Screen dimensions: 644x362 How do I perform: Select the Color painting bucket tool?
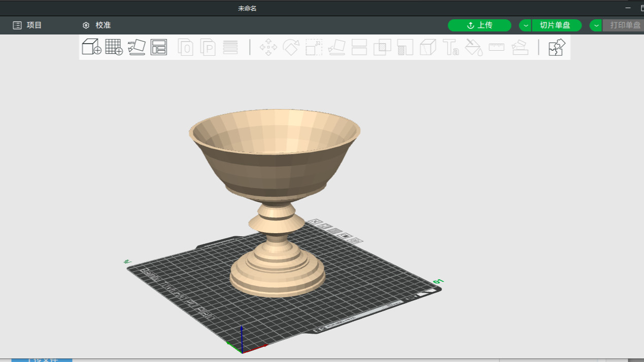coord(473,47)
